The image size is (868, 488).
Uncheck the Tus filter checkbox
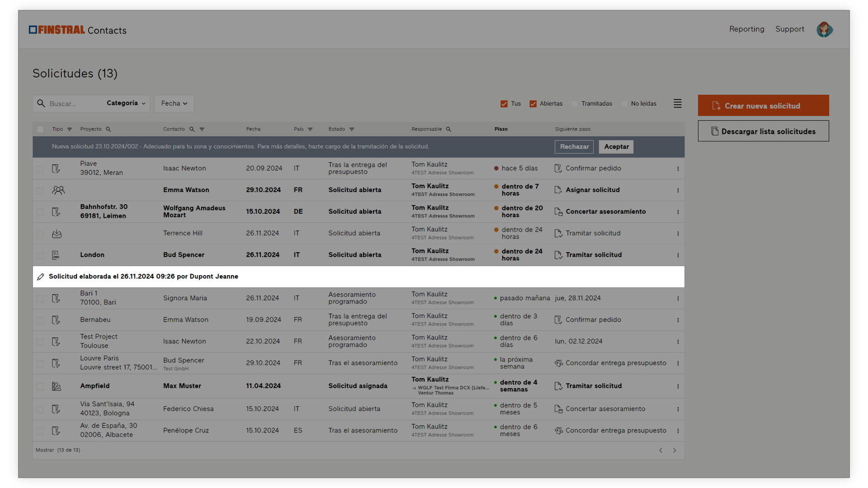coord(504,104)
